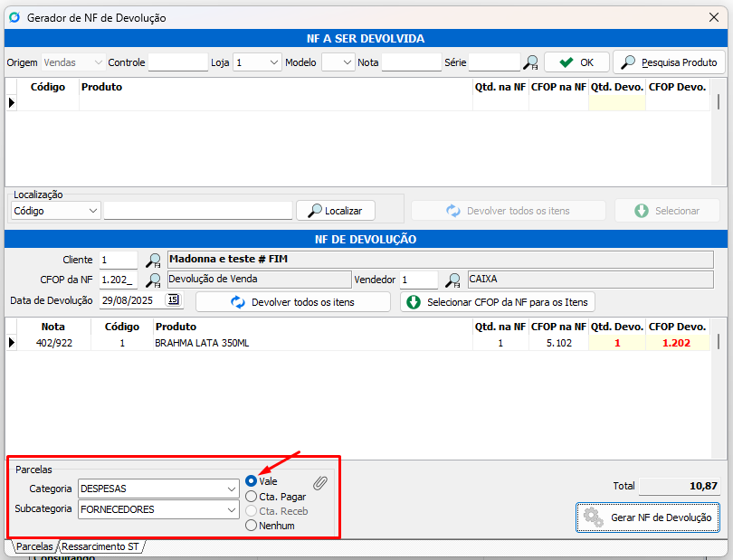Image resolution: width=733 pixels, height=560 pixels.
Task: Switch to the Parcelas tab
Action: pos(34,546)
